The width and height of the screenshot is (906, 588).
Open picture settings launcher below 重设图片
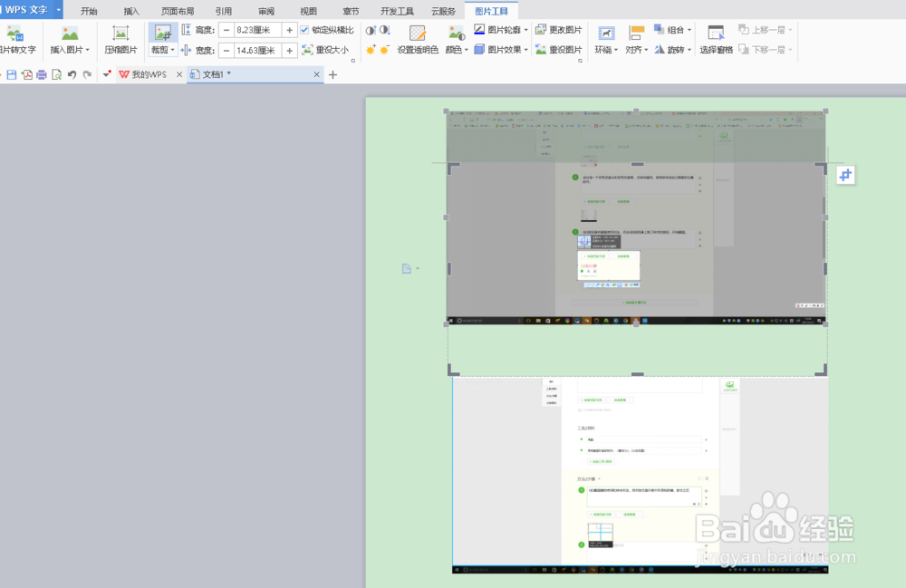click(580, 60)
